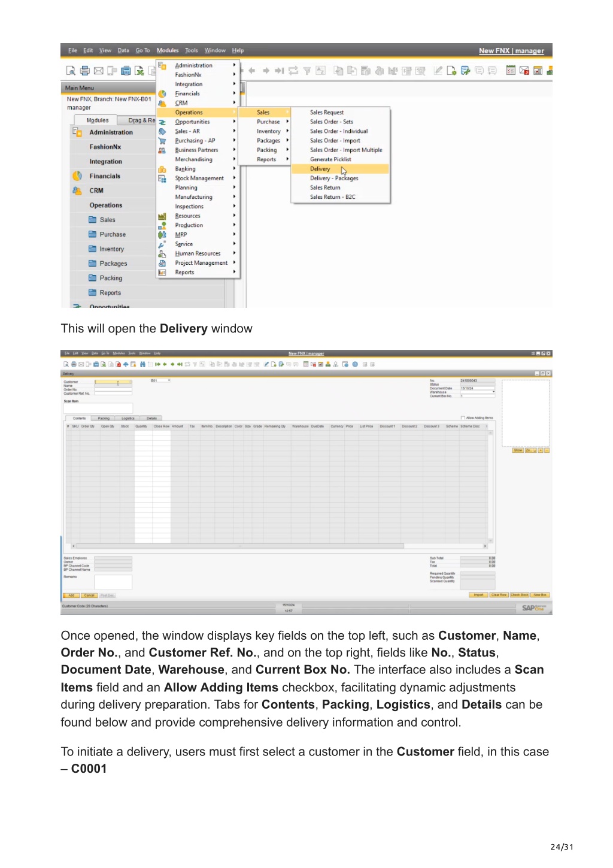The height and width of the screenshot is (868, 613).
Task: Click the envelope email icon in the Main Menu toolbar
Action: coord(99,71)
